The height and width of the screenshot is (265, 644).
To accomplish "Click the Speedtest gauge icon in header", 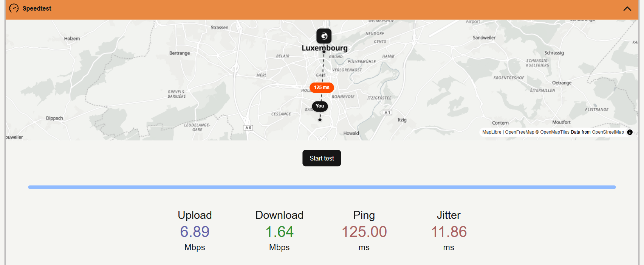I will point(14,8).
